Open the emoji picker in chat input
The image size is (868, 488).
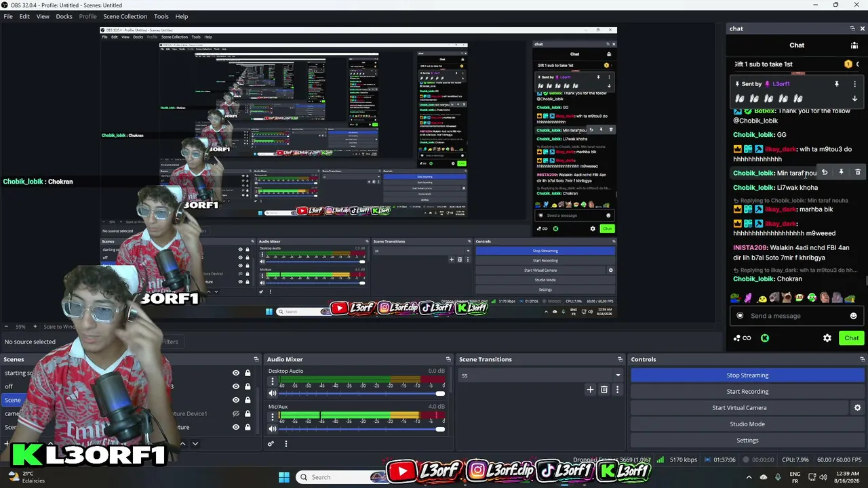coord(853,316)
